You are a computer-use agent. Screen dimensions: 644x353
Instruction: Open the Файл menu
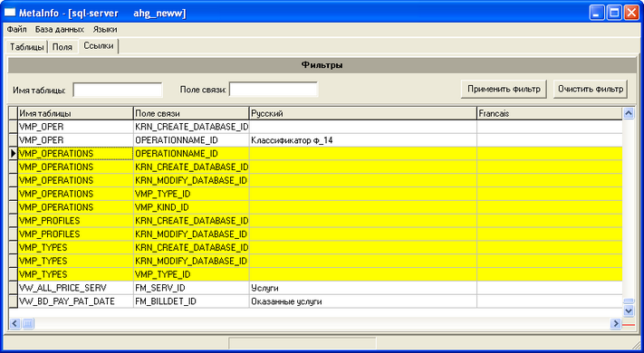click(17, 30)
